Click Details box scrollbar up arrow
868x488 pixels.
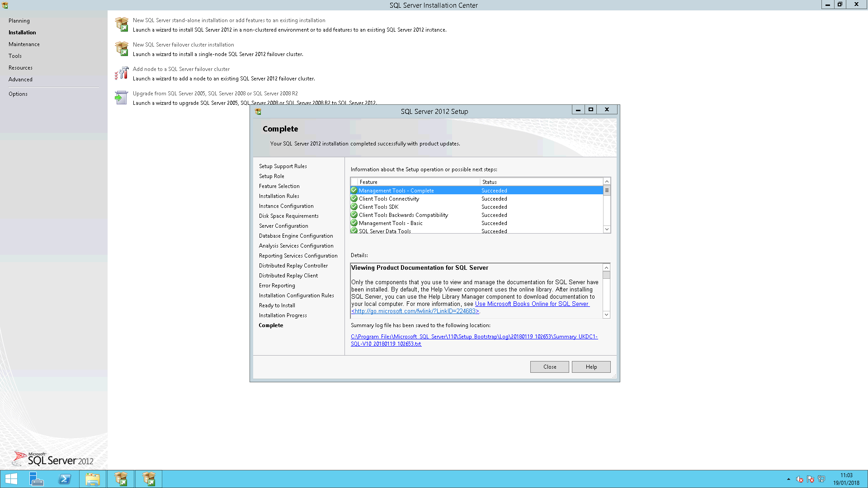606,268
